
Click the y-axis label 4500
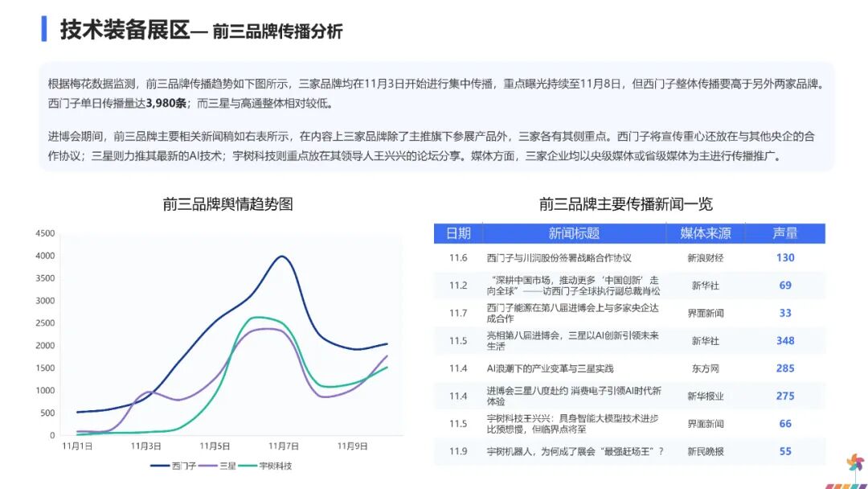pyautogui.click(x=45, y=234)
